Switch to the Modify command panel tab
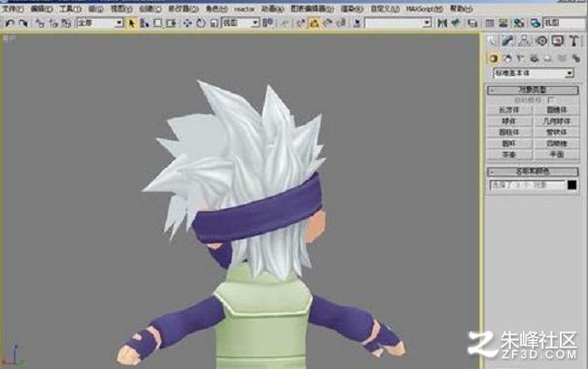Viewport: 588px width, 369px height. (x=507, y=41)
